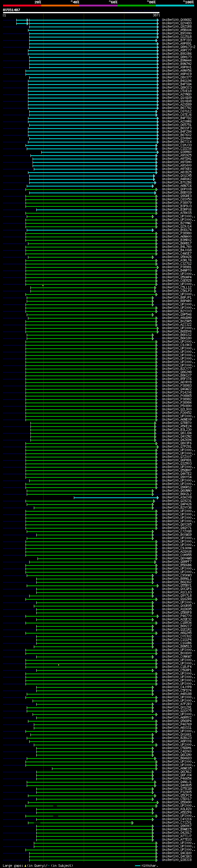Screen dimensions: 197x868
Task: Select the AV551407 query title
Action: point(11,10)
